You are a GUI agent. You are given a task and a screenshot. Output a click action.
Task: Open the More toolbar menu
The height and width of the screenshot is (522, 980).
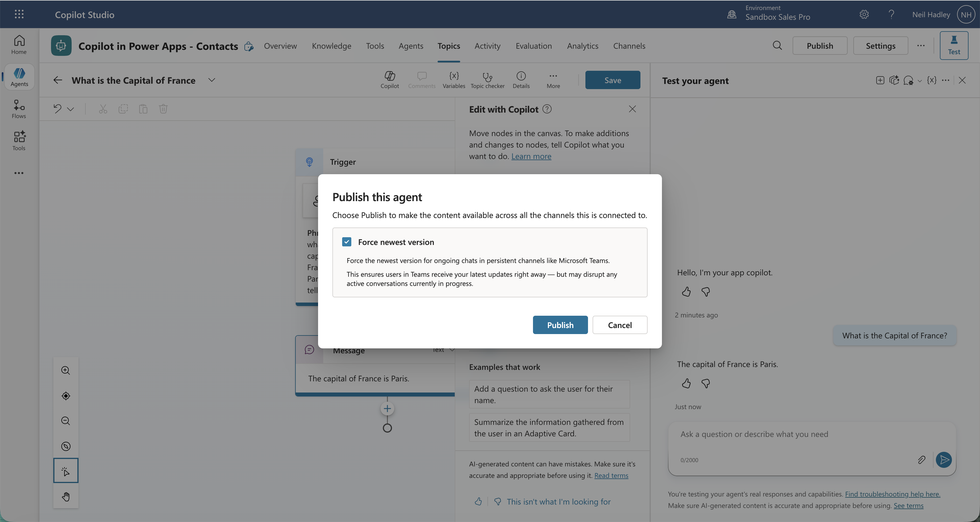pos(553,80)
